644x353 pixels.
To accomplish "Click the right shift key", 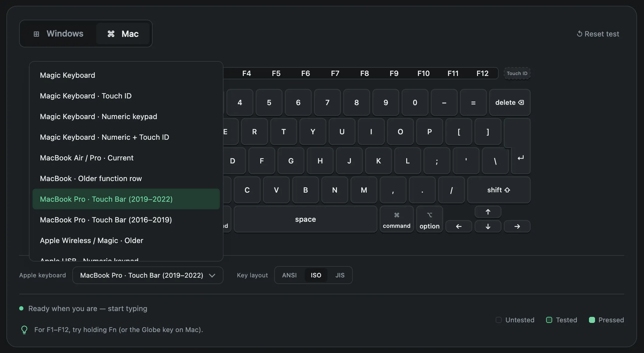I will point(499,190).
